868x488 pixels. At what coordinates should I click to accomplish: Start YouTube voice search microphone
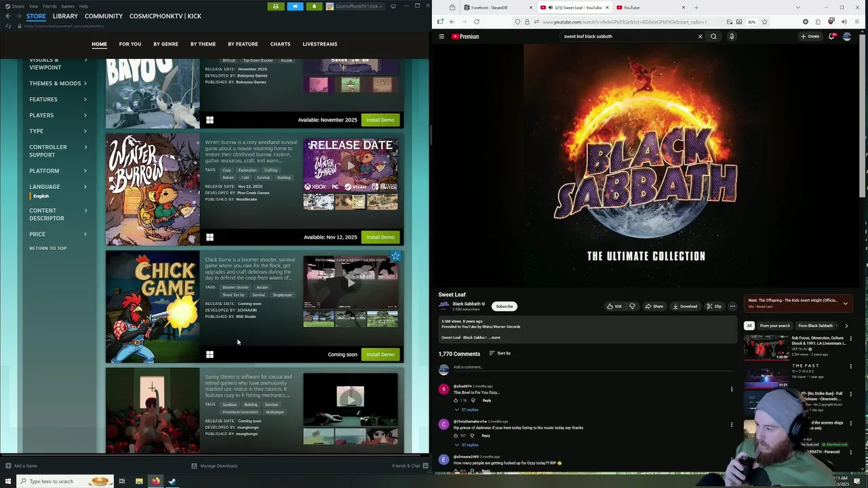coord(732,37)
